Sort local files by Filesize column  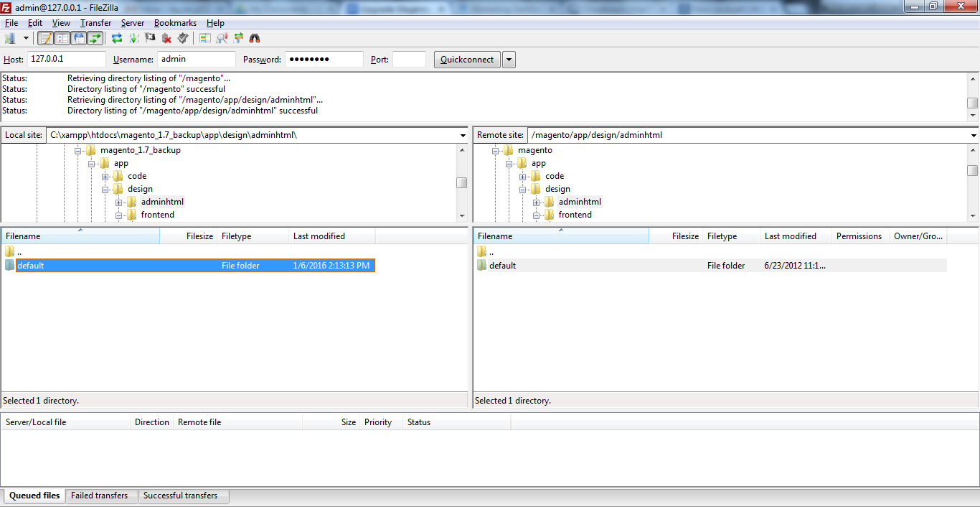[x=189, y=236]
